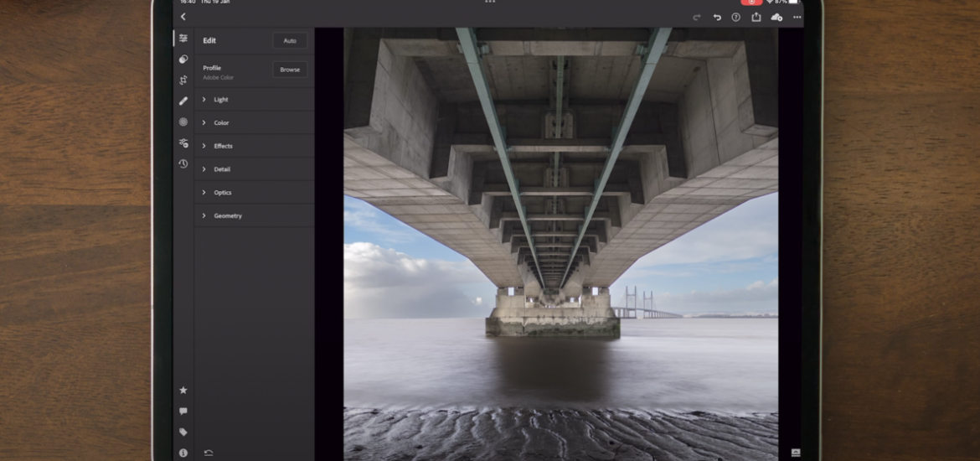Open the star rating panel icon
This screenshot has height=461, width=980.
[183, 391]
